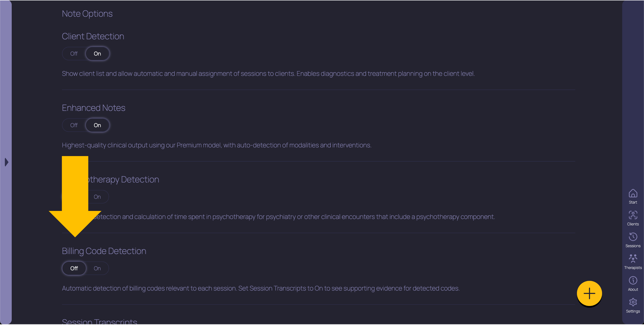644x325 pixels.
Task: Select Off for Billing Code Detection
Action: [74, 269]
